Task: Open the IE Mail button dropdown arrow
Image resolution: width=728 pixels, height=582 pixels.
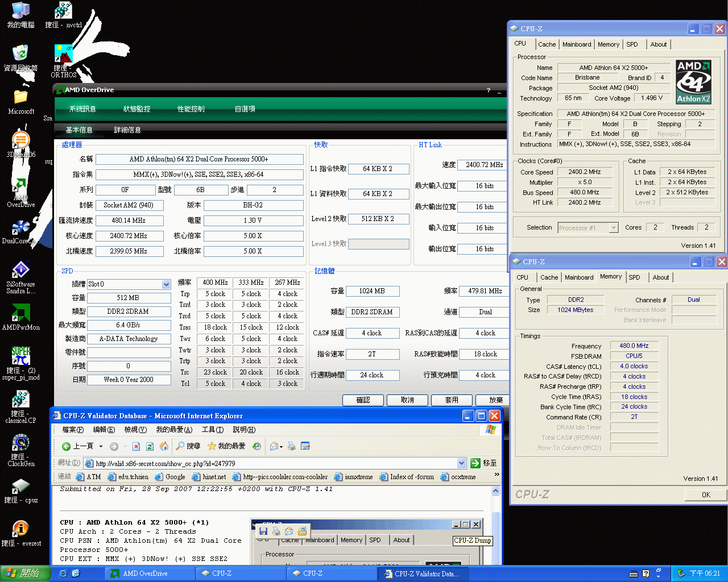Action: [281, 446]
